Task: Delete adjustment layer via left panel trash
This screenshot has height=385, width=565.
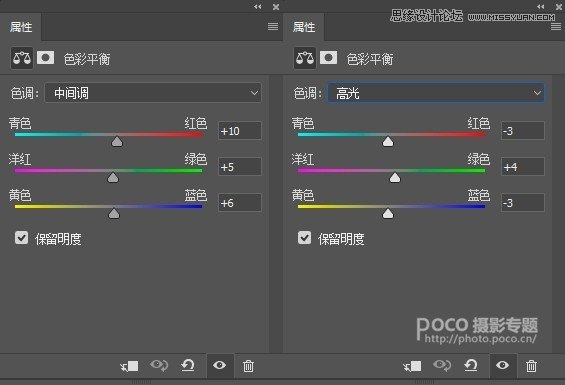Action: pyautogui.click(x=248, y=366)
